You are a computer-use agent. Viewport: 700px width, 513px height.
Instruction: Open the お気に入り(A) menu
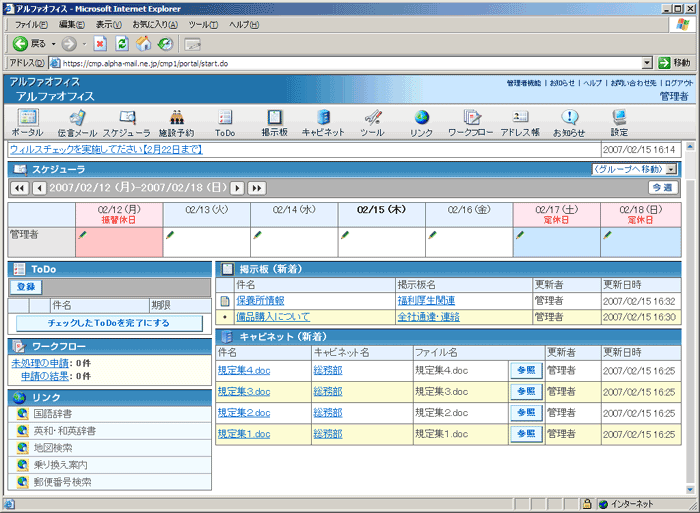tap(155, 25)
